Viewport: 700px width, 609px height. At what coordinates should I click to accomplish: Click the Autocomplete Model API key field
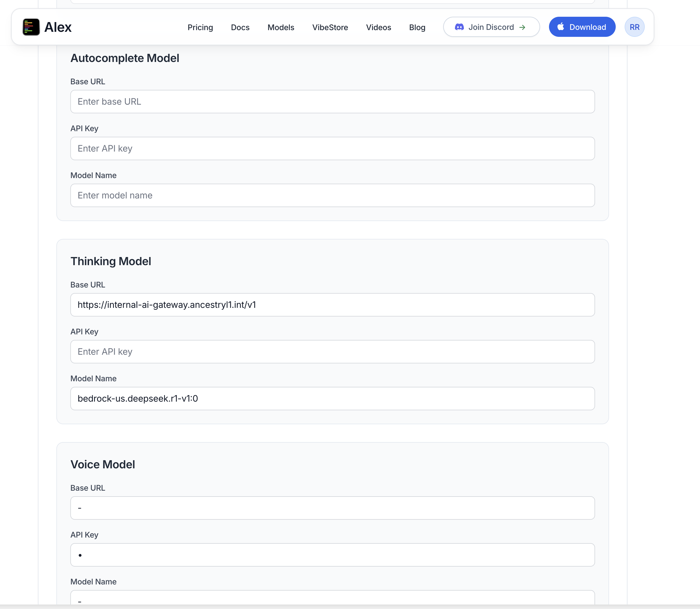click(332, 148)
